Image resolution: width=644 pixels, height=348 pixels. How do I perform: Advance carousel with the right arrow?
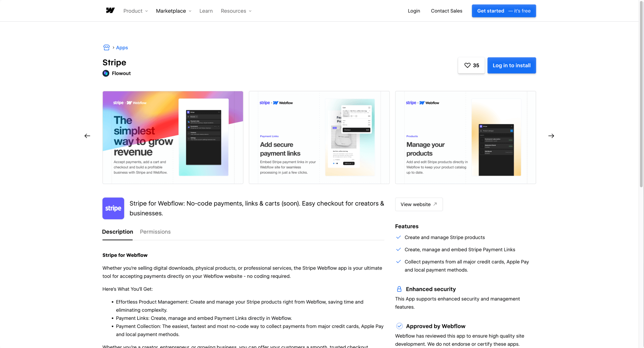click(551, 136)
